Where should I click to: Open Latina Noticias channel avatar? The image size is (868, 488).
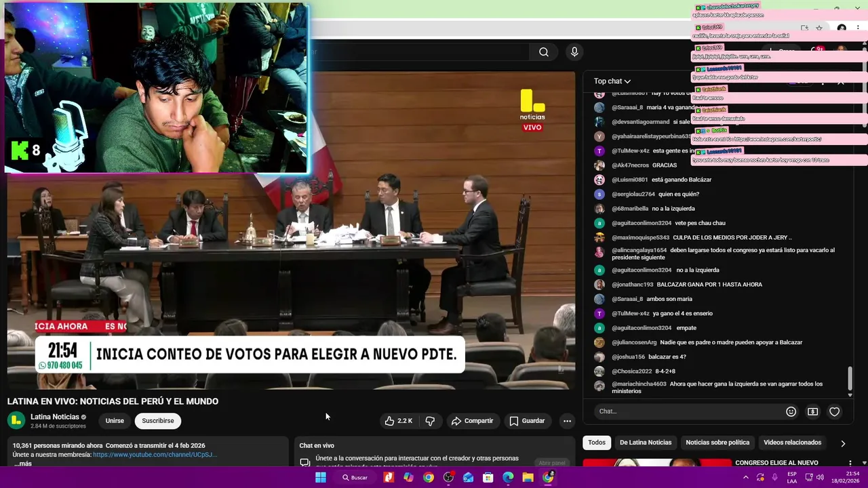click(16, 421)
